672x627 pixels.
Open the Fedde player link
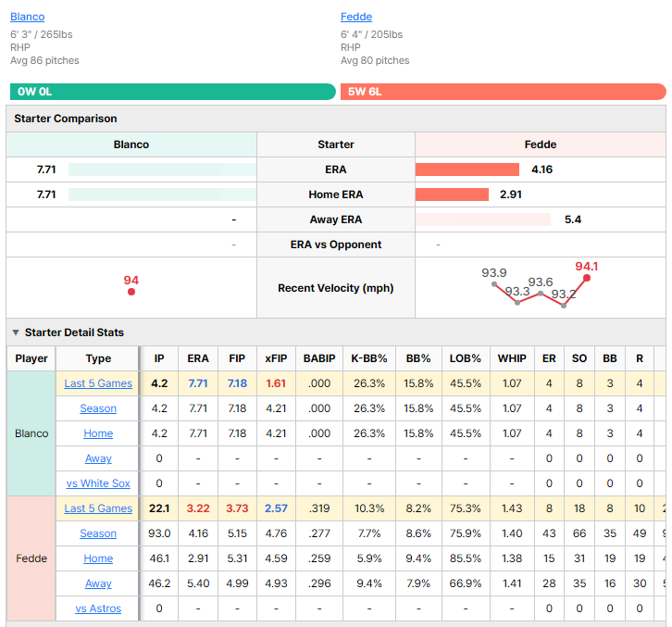[x=356, y=17]
